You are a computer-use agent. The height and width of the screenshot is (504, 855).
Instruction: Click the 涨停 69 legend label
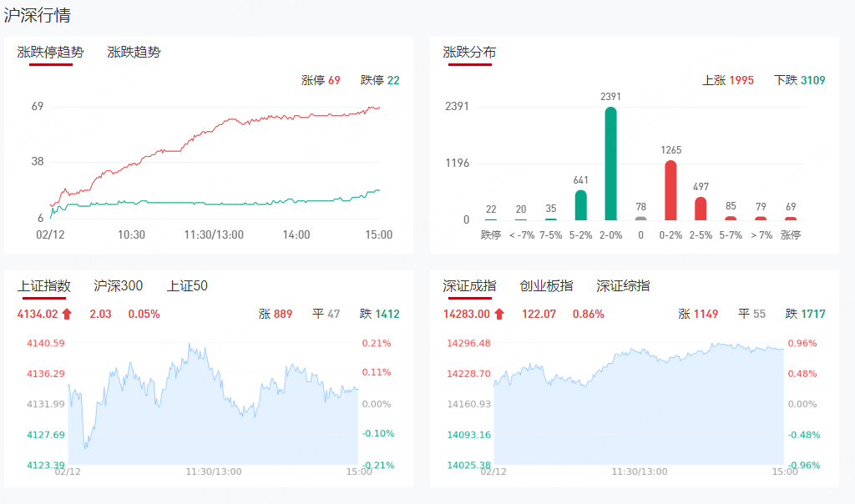click(321, 81)
